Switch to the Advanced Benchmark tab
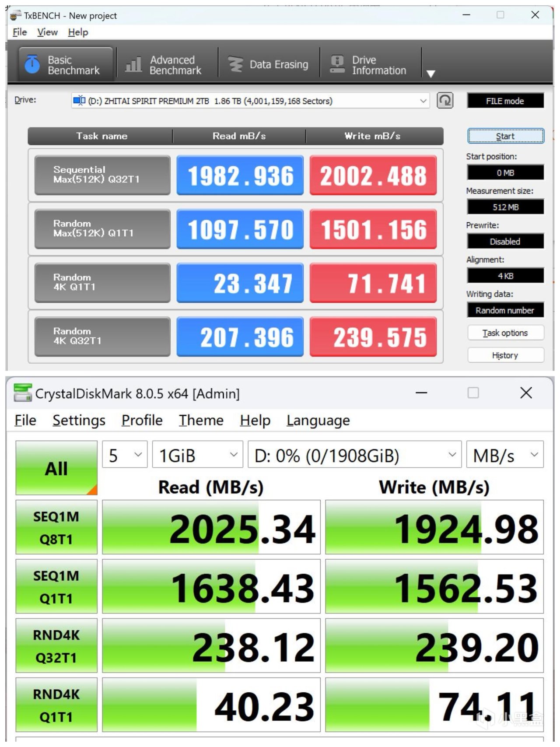This screenshot has height=747, width=560. pos(167,65)
